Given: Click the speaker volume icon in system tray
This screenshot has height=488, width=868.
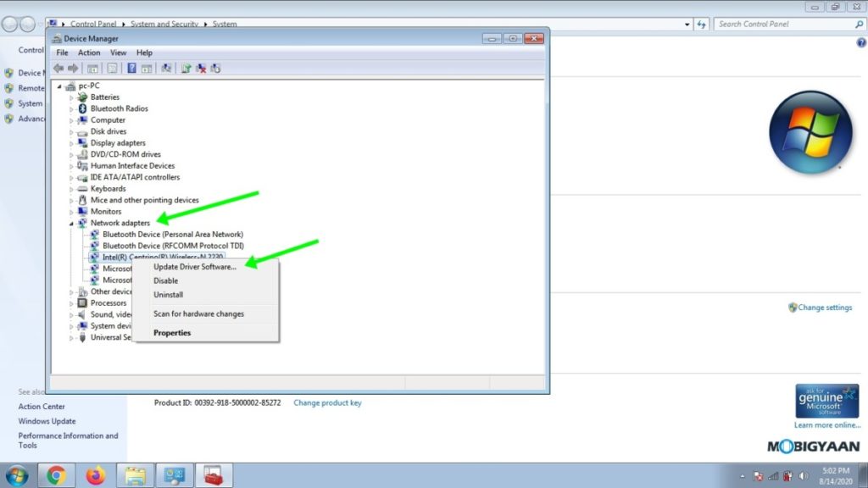Looking at the screenshot, I should [x=803, y=475].
